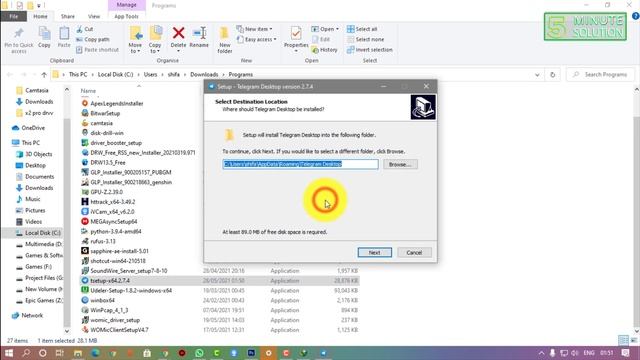
Task: Click the installation folder path field
Action: (x=300, y=164)
